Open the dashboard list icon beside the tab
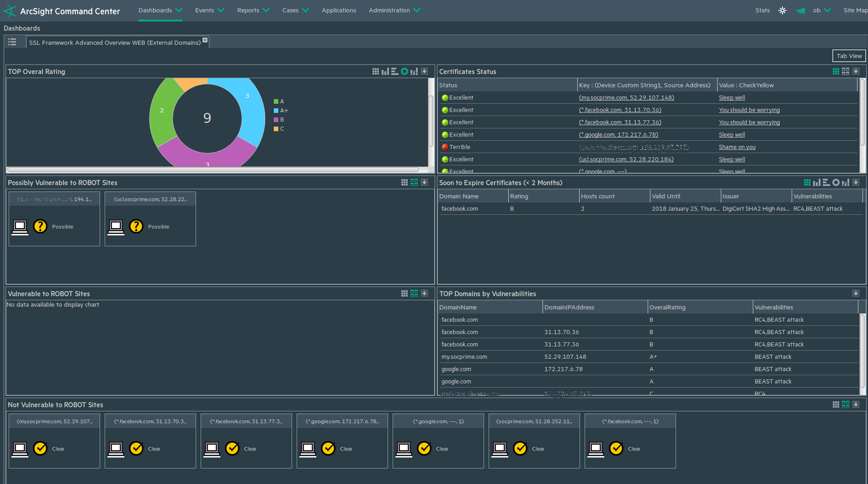Viewport: 868px width, 484px height. coord(12,42)
